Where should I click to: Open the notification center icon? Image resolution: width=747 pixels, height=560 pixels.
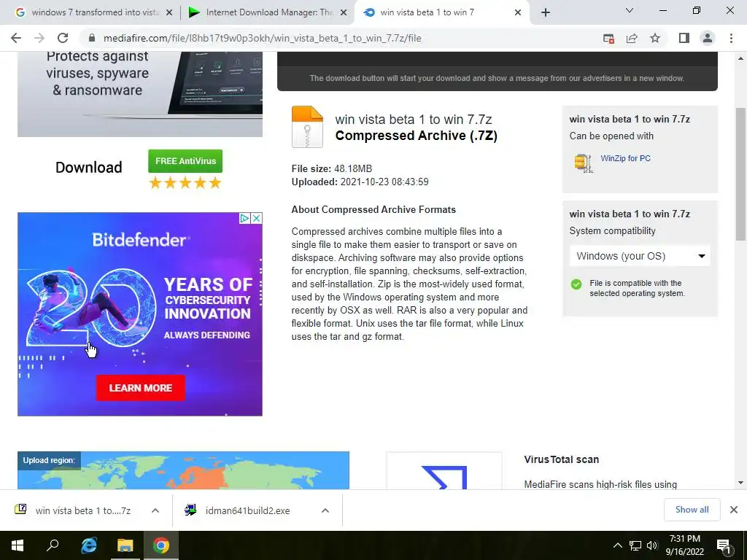pyautogui.click(x=724, y=545)
